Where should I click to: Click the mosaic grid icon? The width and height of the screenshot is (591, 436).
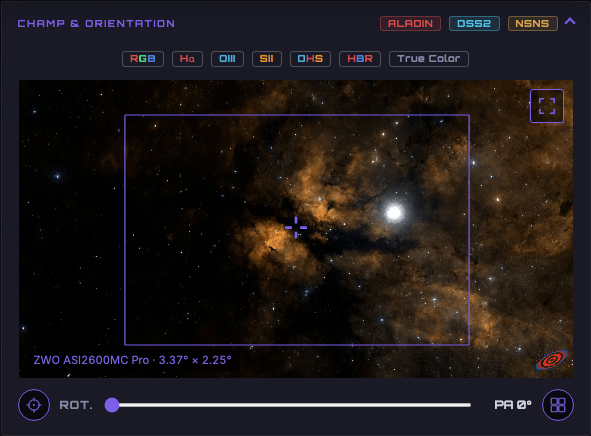coord(558,405)
